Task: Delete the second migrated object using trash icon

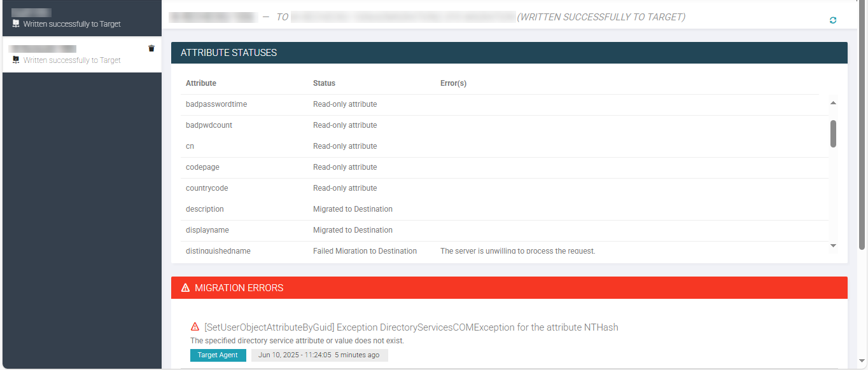Action: pyautogui.click(x=151, y=48)
